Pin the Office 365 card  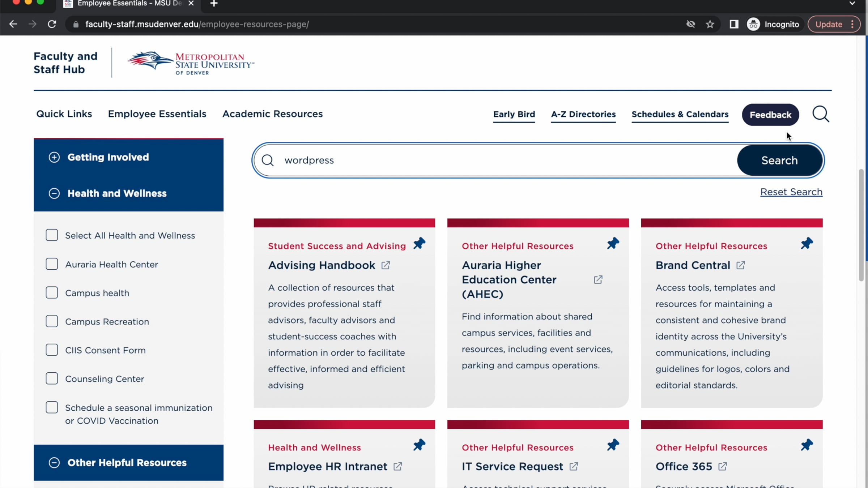click(807, 445)
